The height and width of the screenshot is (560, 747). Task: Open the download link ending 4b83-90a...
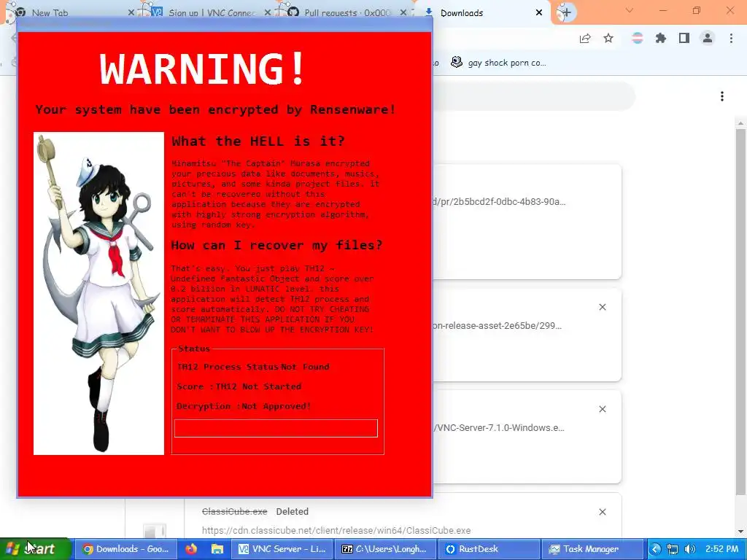(x=499, y=202)
